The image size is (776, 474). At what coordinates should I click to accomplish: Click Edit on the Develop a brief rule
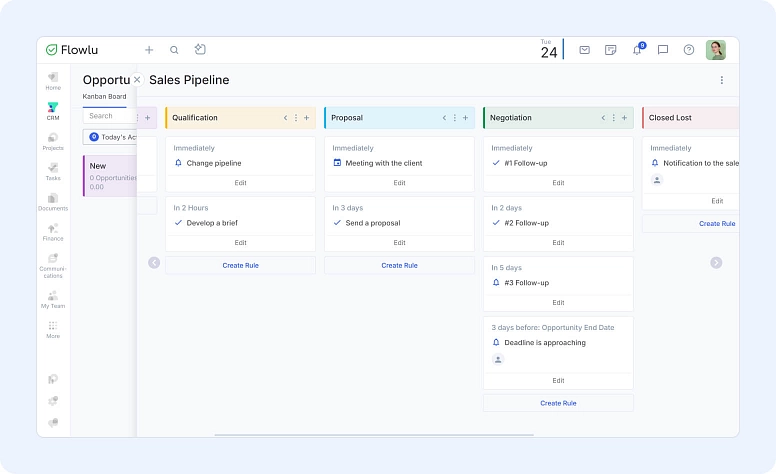tap(240, 243)
